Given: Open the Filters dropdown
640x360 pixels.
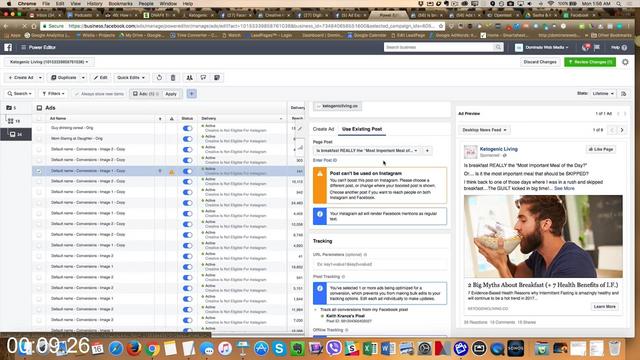Looking at the screenshot, I should (x=53, y=93).
